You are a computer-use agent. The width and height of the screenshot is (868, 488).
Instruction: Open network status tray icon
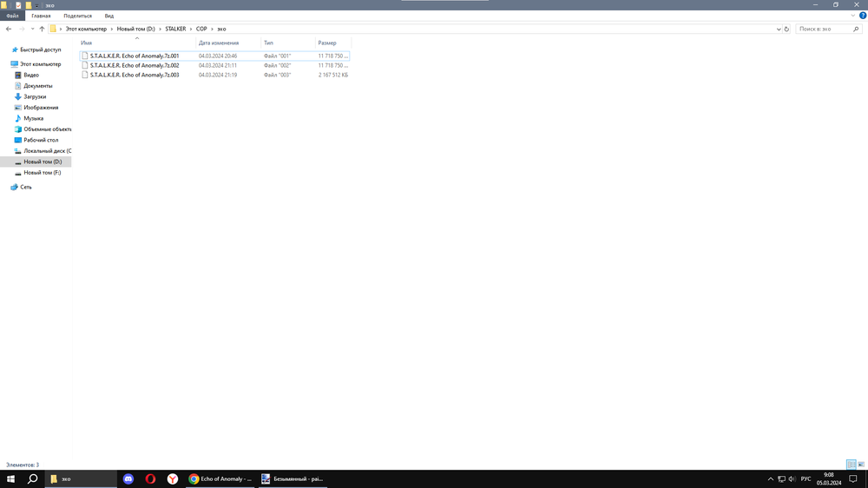[782, 479]
